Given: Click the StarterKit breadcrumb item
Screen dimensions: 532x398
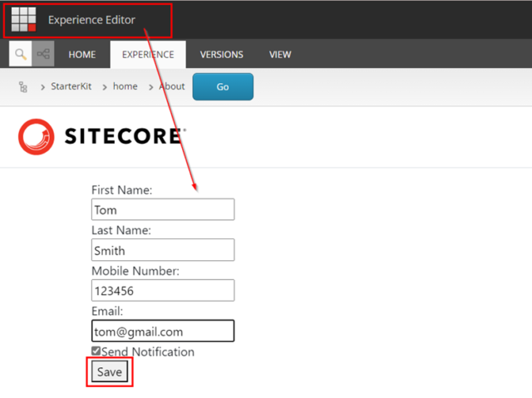Looking at the screenshot, I should [x=73, y=86].
